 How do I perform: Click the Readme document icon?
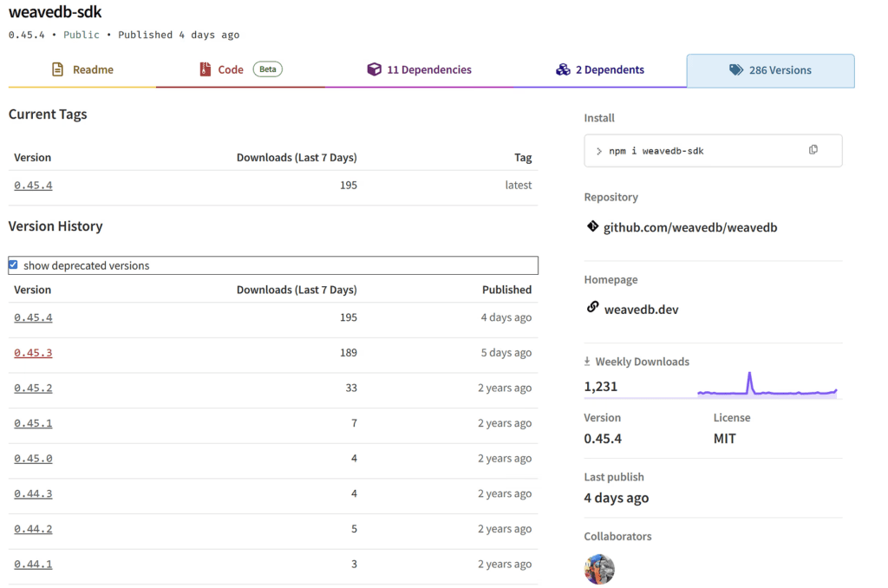57,69
